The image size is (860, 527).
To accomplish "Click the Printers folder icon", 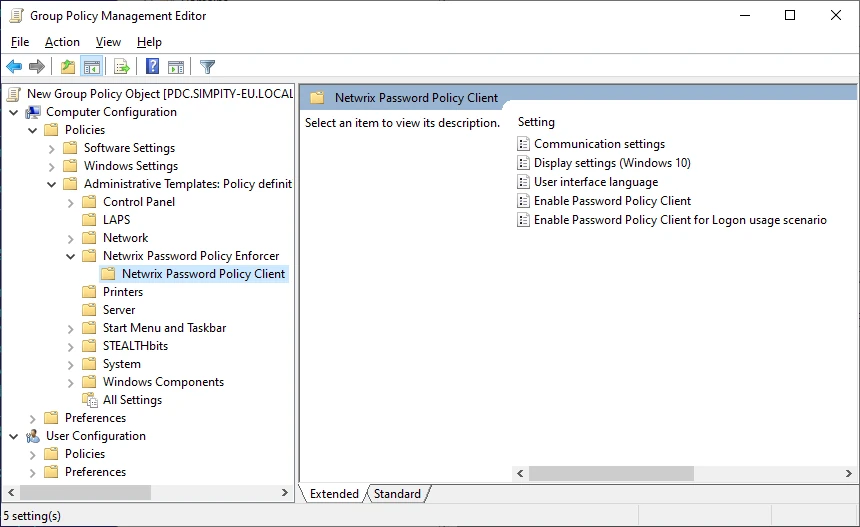I will (89, 292).
